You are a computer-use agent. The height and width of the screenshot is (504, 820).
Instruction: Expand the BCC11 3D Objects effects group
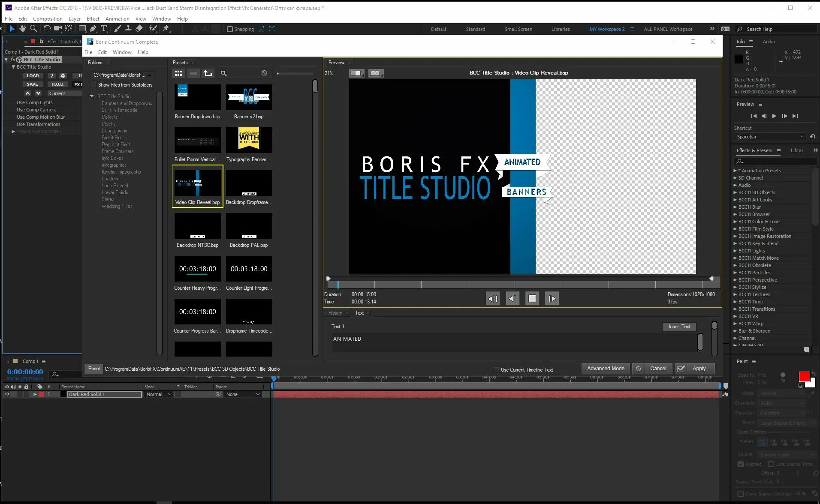735,192
